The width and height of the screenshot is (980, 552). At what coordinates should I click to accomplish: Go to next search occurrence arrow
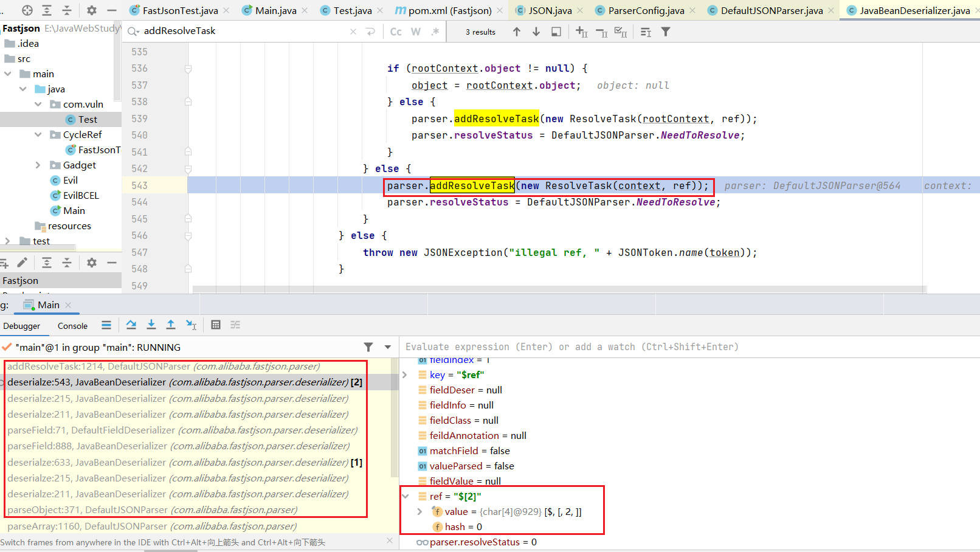click(536, 32)
